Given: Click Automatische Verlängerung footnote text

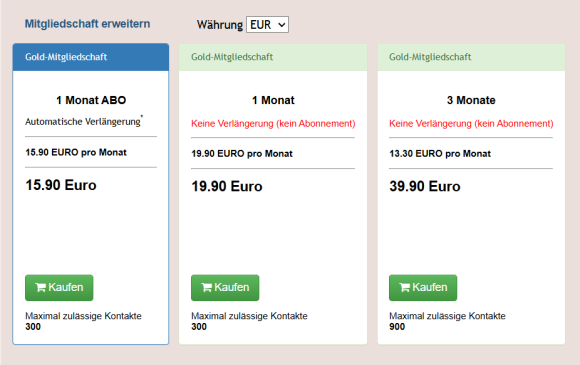Looking at the screenshot, I should [84, 121].
